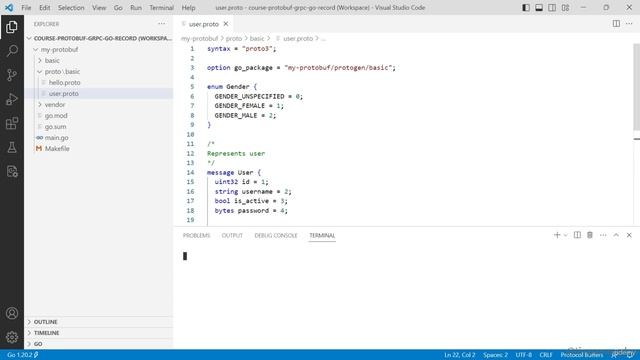Open the activity bar icon below Testing
The width and height of the screenshot is (640, 360).
click(12, 171)
